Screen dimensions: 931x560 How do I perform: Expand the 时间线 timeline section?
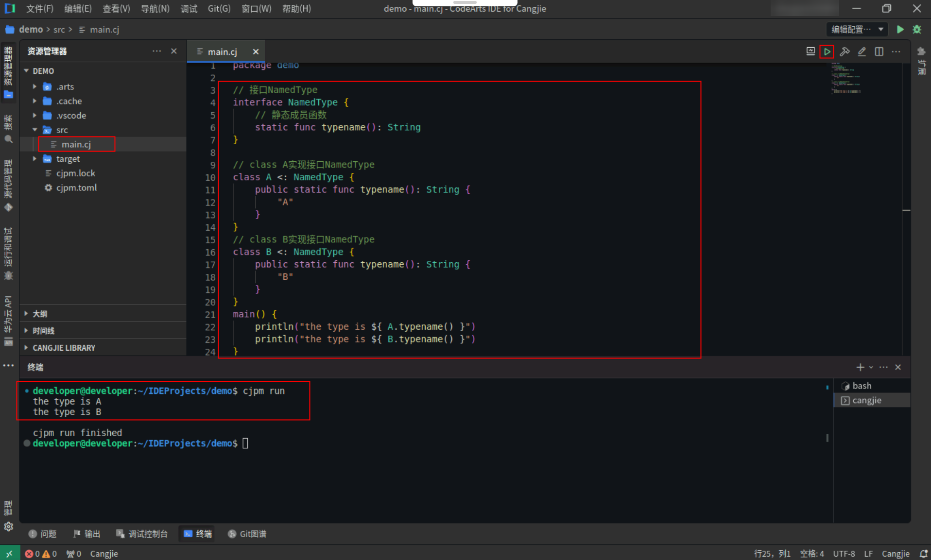pyautogui.click(x=103, y=331)
